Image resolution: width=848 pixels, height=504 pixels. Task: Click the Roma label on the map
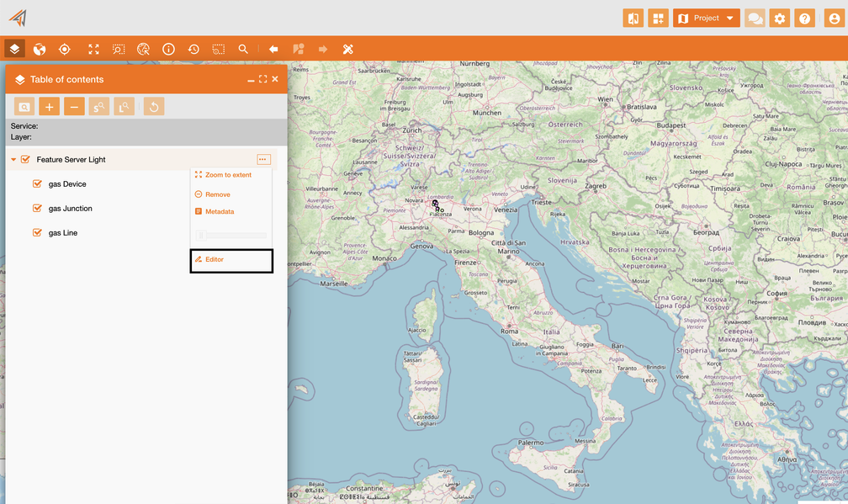pyautogui.click(x=510, y=331)
